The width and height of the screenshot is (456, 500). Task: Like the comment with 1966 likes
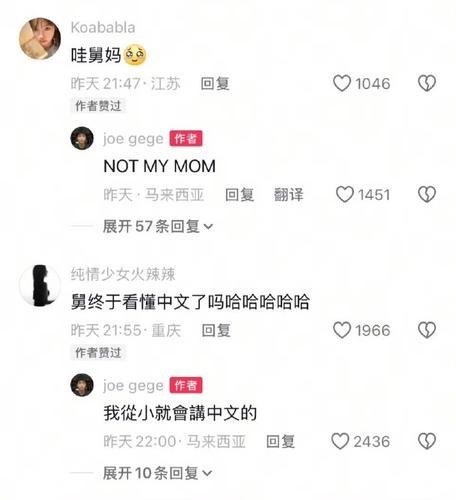[342, 330]
